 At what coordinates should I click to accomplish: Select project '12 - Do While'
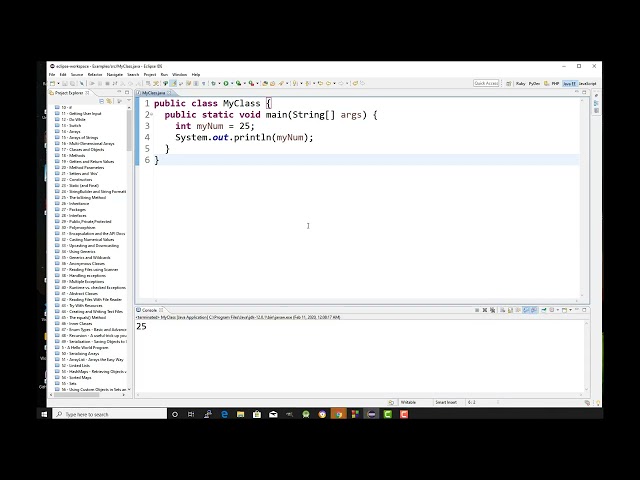pos(73,120)
